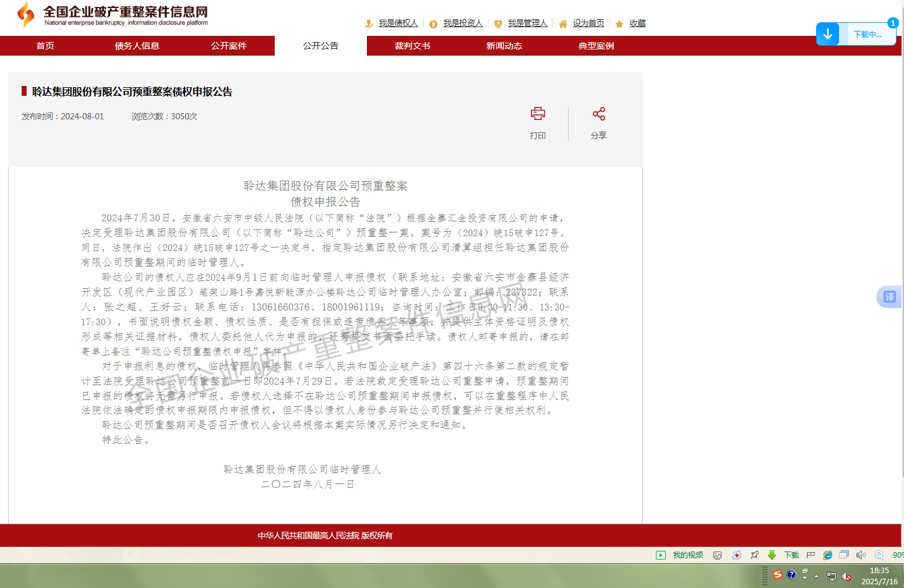
Task: Open the 债务人信息 tab
Action: point(137,46)
